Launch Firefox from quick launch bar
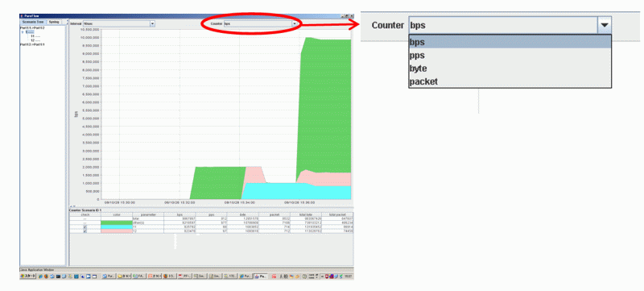The width and height of the screenshot is (644, 291). click(46, 276)
